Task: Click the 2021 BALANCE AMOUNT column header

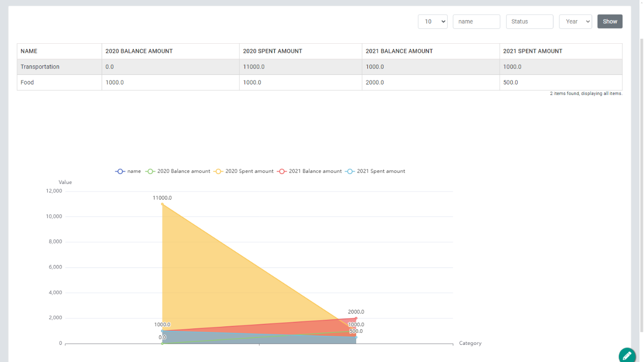Action: click(x=399, y=51)
